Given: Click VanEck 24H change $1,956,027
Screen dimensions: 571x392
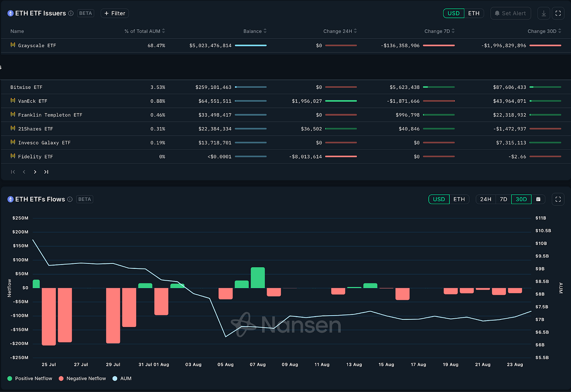Looking at the screenshot, I should [307, 101].
